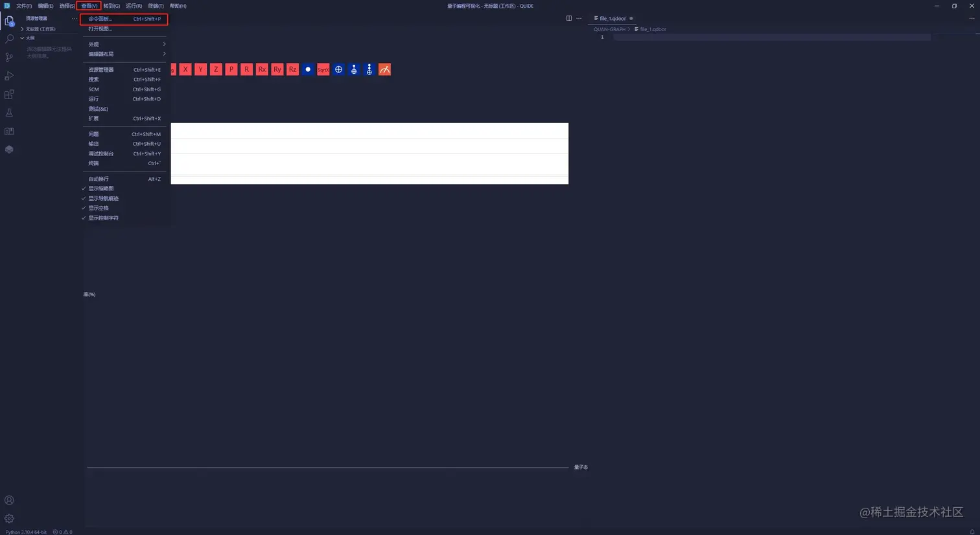Choose 资源管理器 entry in View menu
Viewport: 980px width, 535px height.
tap(124, 69)
